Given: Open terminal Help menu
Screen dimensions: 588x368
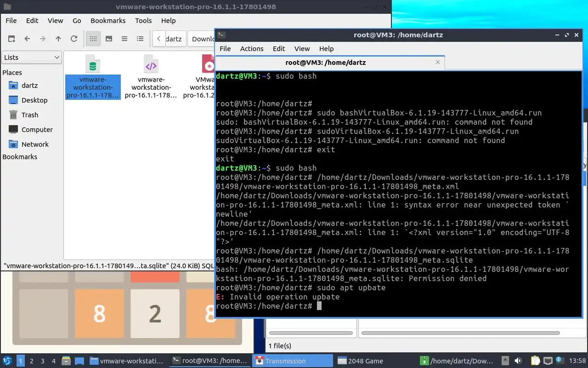Looking at the screenshot, I should (x=326, y=49).
